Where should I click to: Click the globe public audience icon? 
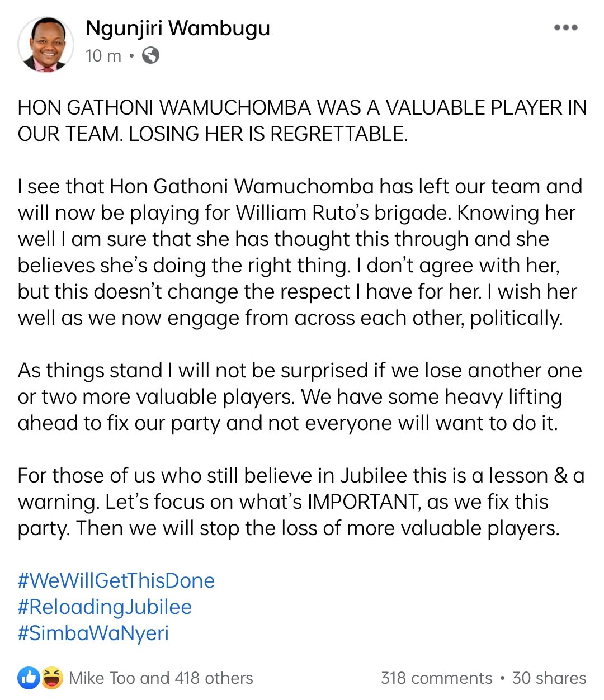tap(150, 55)
